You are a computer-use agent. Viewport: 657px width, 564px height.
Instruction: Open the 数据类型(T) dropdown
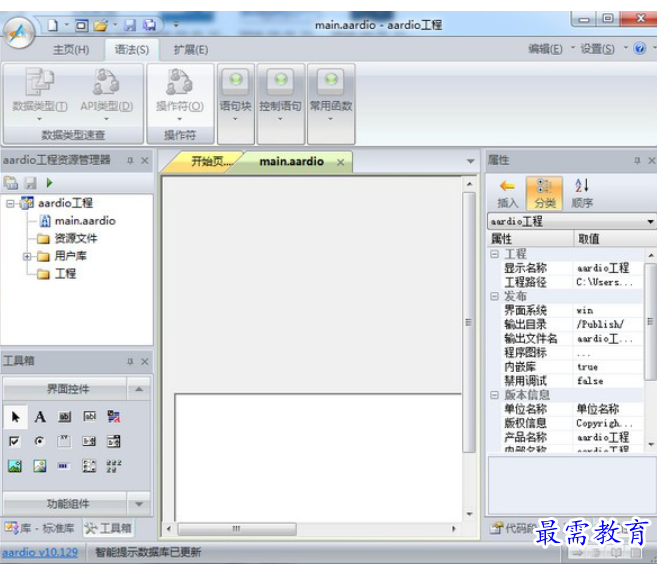click(x=39, y=95)
